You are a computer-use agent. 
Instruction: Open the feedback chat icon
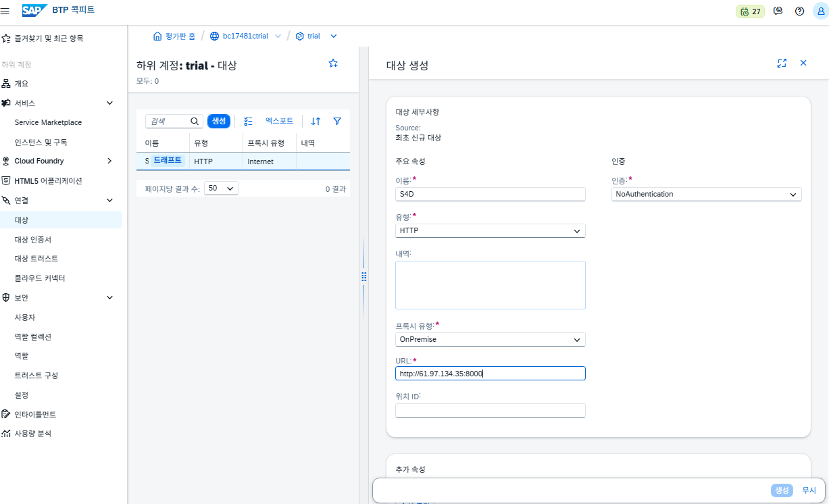tap(778, 11)
